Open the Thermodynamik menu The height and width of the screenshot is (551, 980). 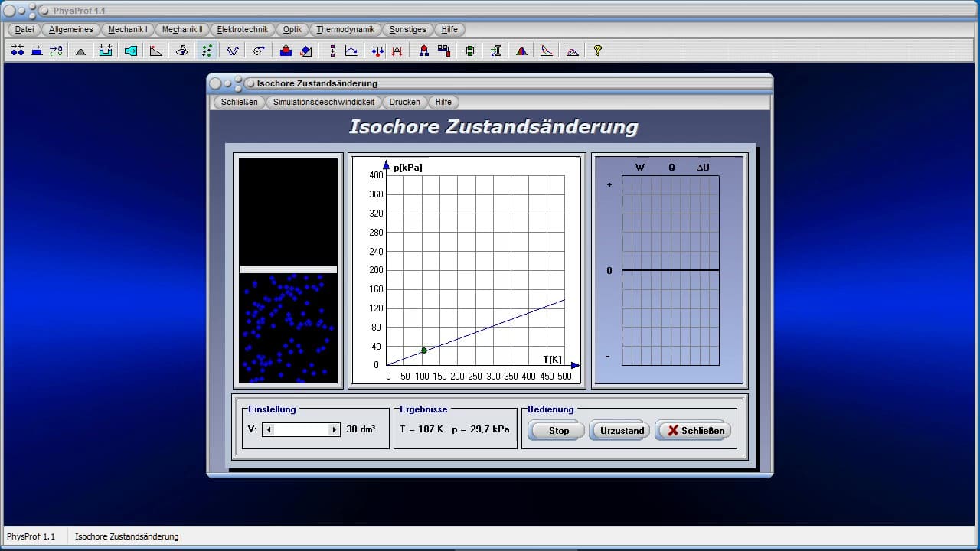tap(345, 29)
